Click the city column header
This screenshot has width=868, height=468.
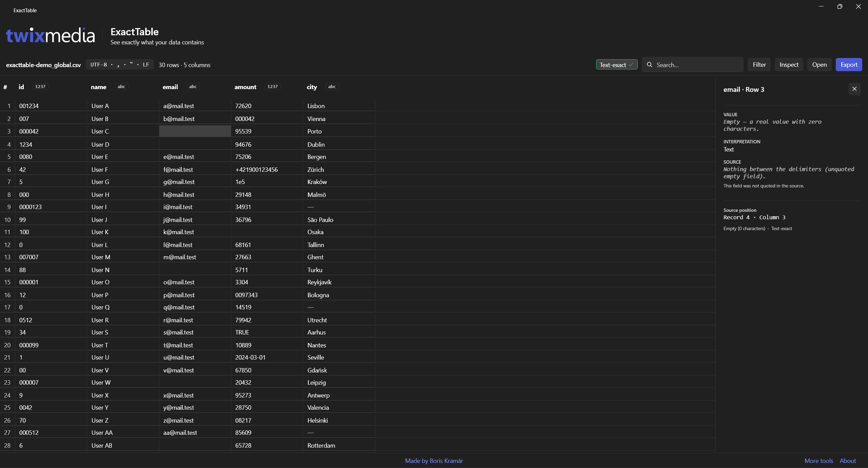[312, 87]
